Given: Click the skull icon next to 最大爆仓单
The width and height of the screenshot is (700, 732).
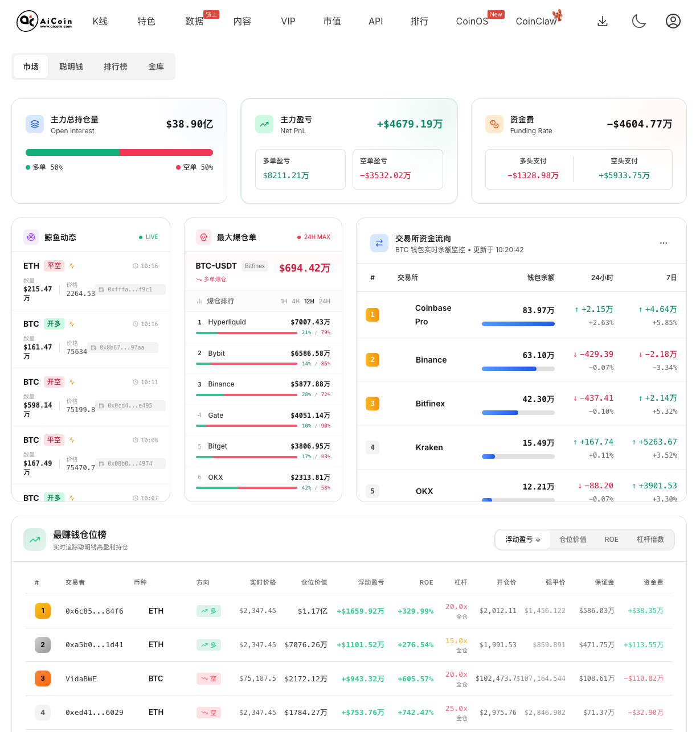Looking at the screenshot, I should coord(204,237).
